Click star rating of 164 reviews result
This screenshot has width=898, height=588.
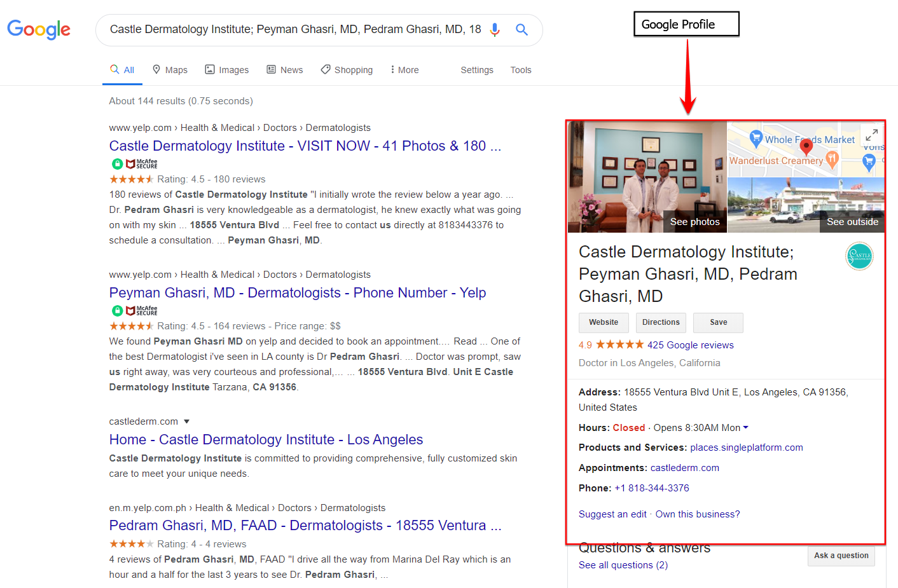click(132, 326)
